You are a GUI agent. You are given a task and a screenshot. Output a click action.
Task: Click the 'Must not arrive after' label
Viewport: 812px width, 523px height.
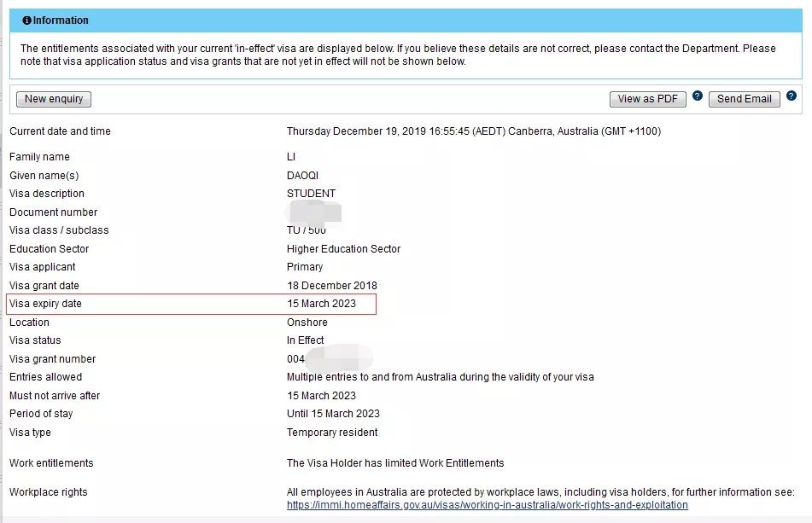click(55, 396)
